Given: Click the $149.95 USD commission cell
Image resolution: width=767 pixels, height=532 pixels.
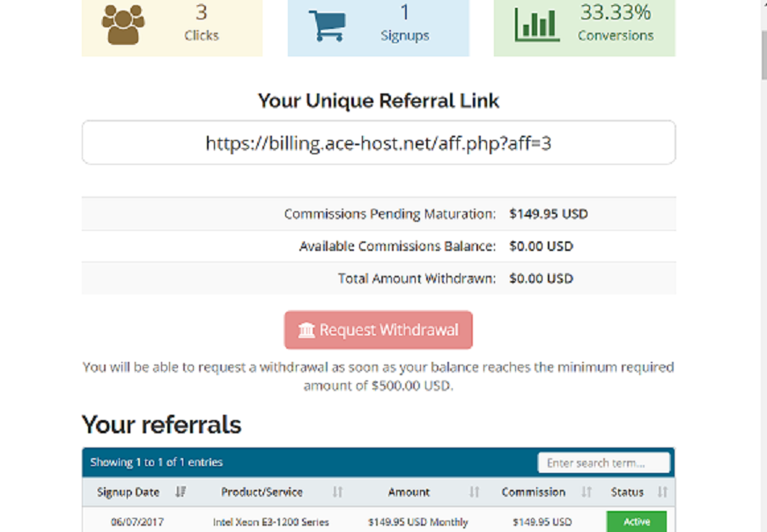Looking at the screenshot, I should tap(542, 522).
